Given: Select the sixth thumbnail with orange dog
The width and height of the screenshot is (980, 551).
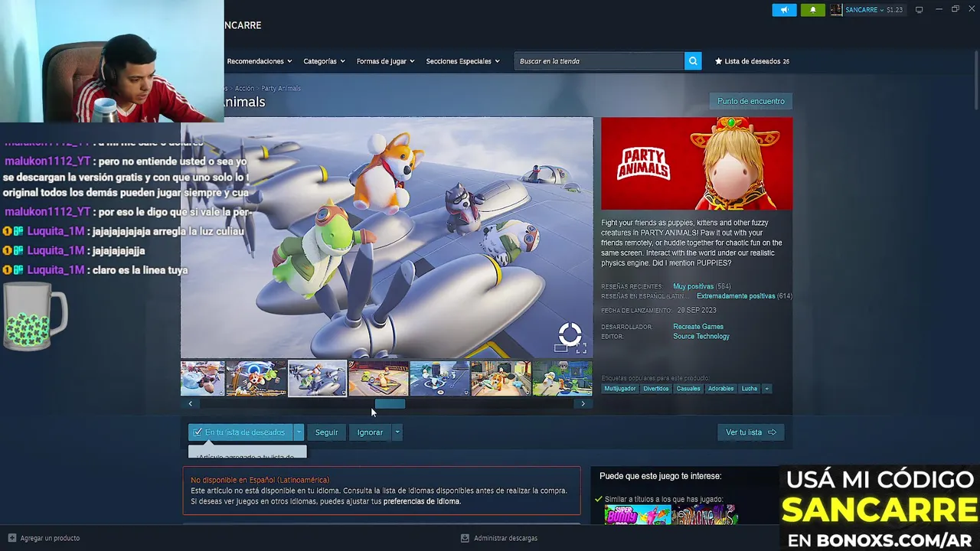Looking at the screenshot, I should (x=501, y=379).
